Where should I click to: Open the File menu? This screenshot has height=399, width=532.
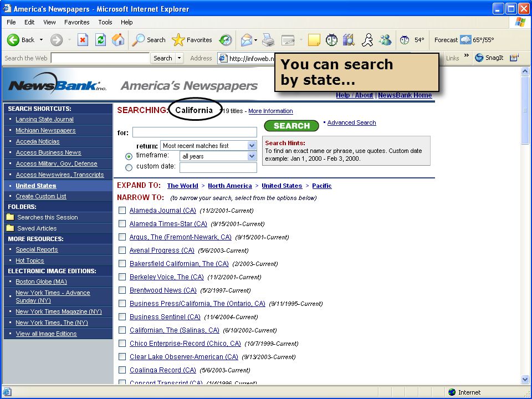tap(11, 22)
